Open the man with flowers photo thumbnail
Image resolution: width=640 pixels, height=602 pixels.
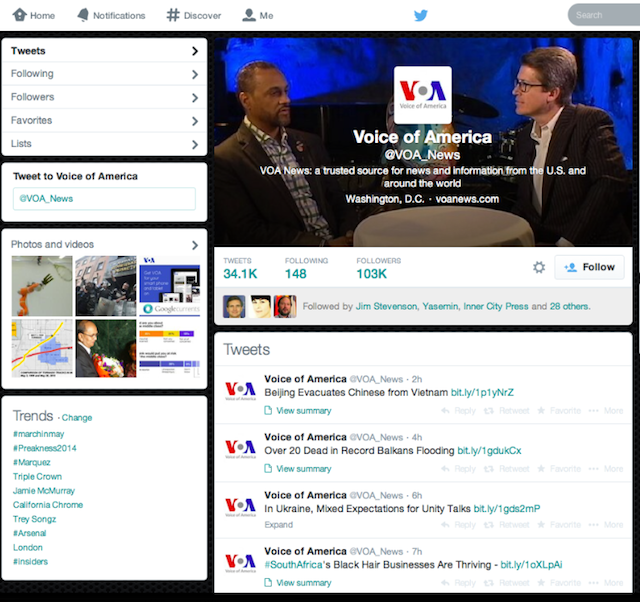(106, 349)
